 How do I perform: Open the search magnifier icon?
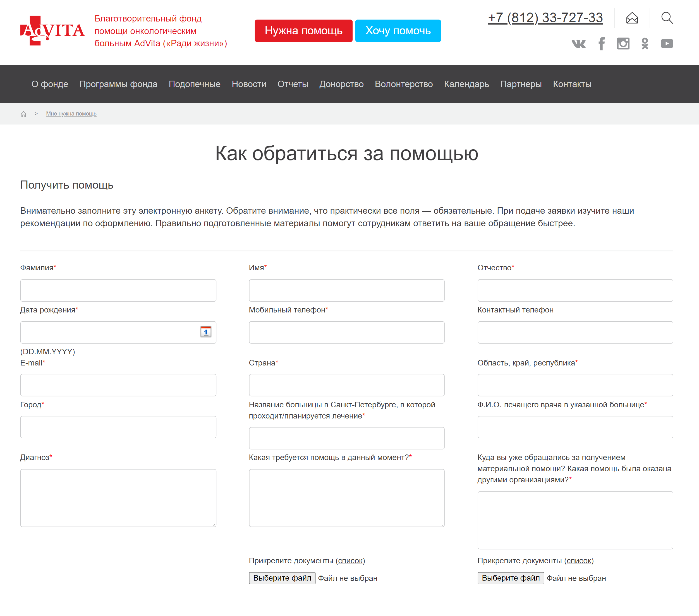[667, 18]
